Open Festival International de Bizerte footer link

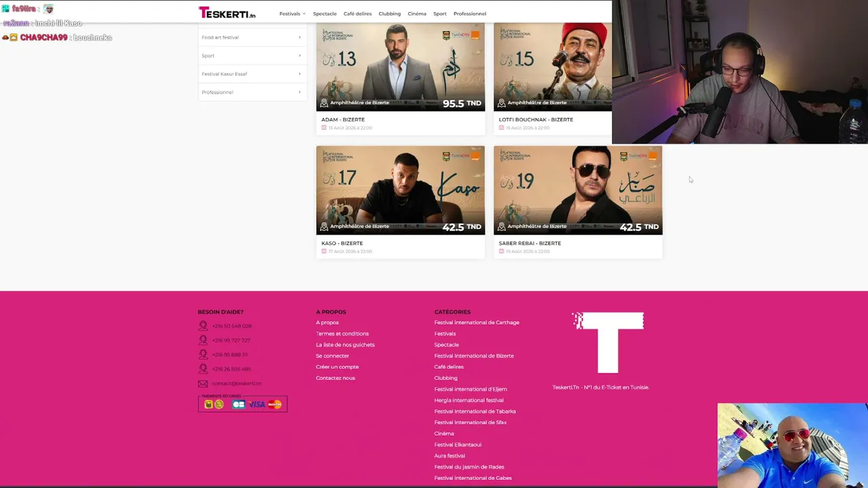point(474,356)
